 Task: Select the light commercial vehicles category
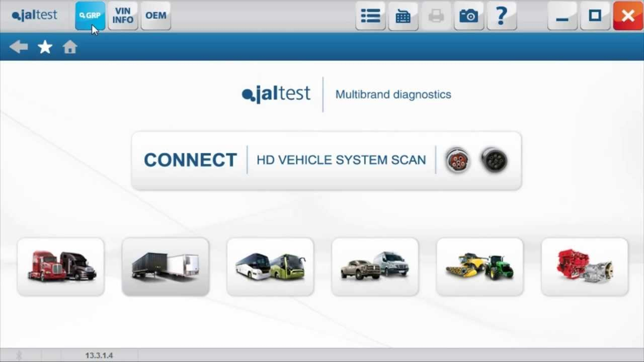375,266
